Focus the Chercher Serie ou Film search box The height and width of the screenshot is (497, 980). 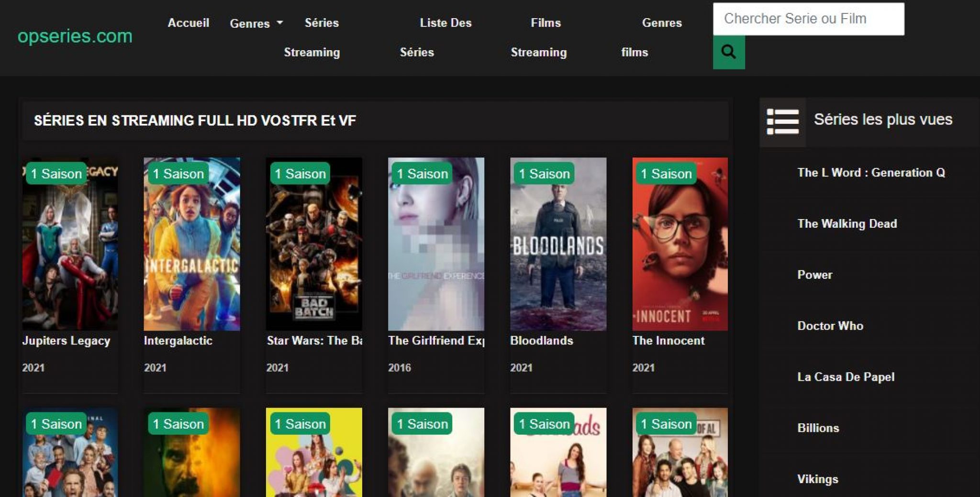808,19
